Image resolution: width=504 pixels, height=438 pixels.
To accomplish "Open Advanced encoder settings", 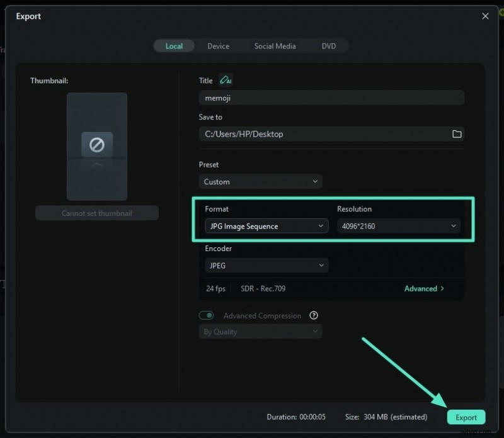I will (421, 288).
